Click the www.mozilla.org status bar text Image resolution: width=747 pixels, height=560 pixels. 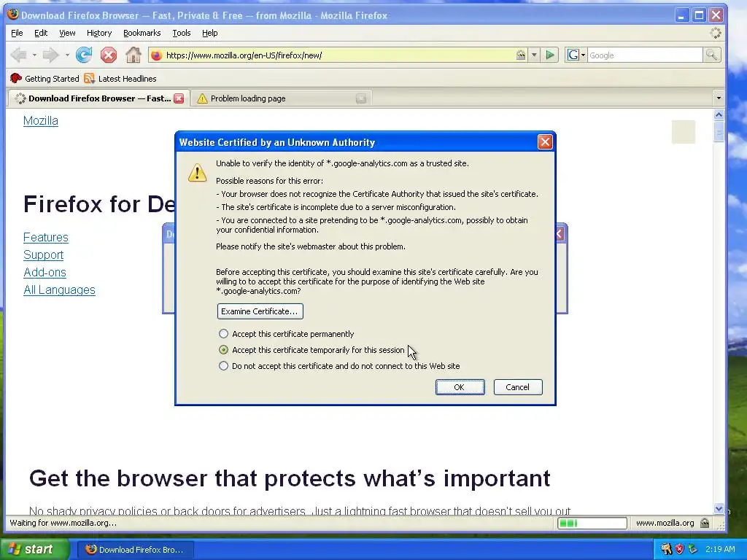click(665, 524)
